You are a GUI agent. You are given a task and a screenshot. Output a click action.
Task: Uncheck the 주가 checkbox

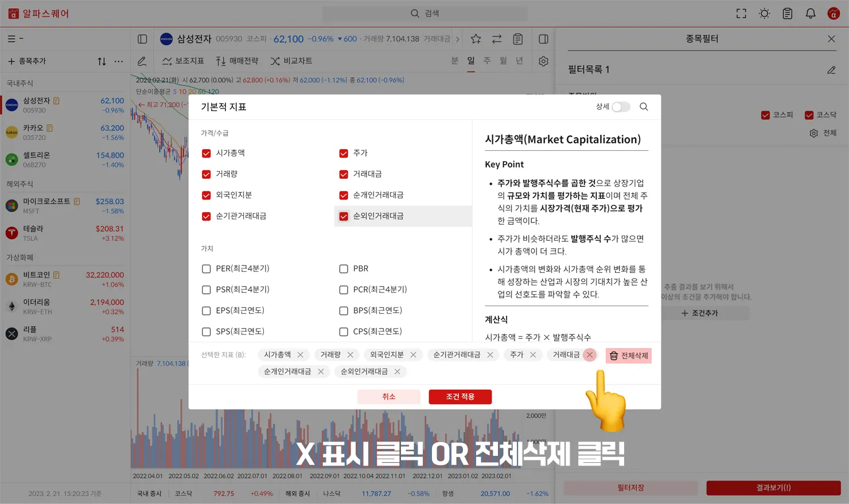(x=344, y=153)
